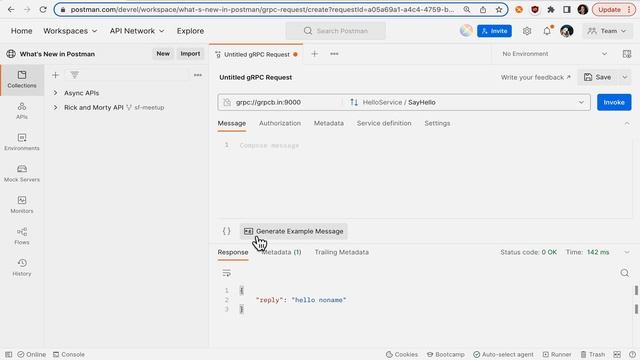Screen dimensions: 640x360
Task: Switch to the Message tab
Action: click(231, 123)
